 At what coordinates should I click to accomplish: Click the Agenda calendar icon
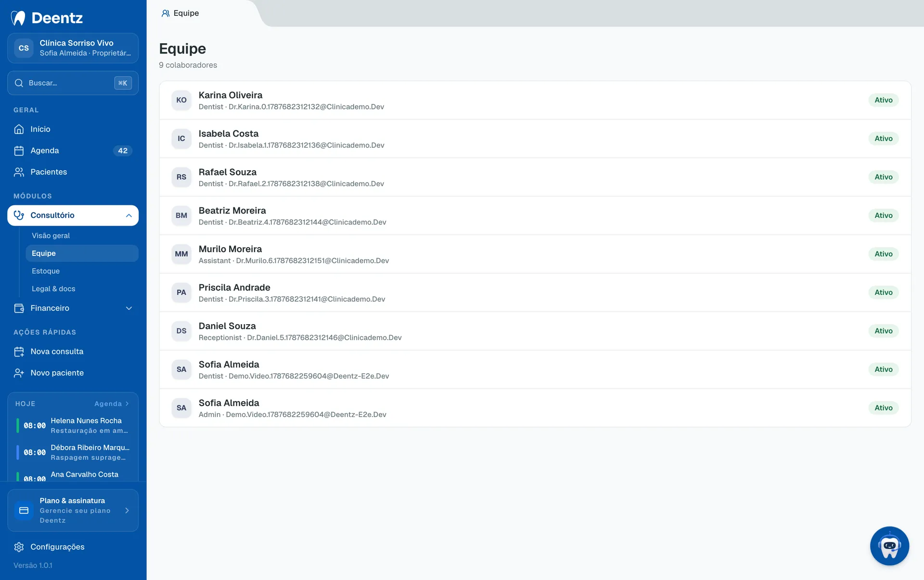coord(19,151)
